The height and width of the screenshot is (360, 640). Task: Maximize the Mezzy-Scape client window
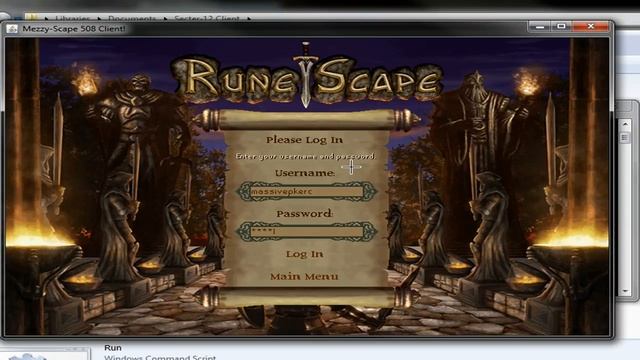click(561, 27)
